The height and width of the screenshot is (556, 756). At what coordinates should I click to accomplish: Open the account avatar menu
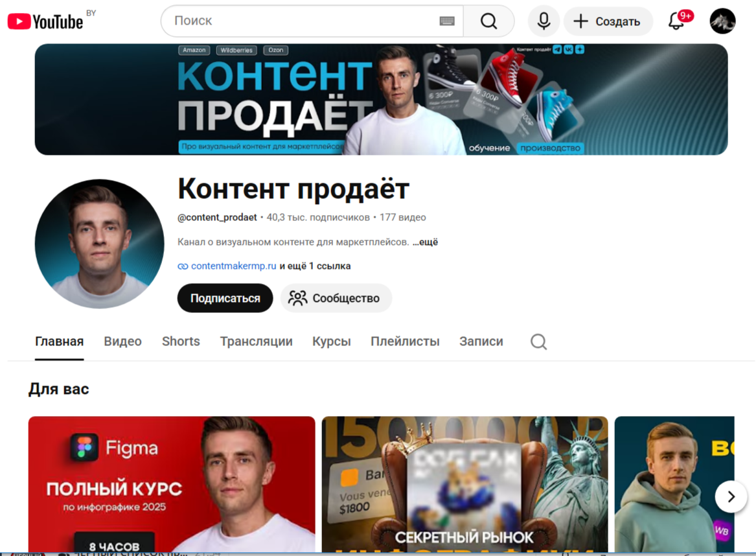(722, 21)
